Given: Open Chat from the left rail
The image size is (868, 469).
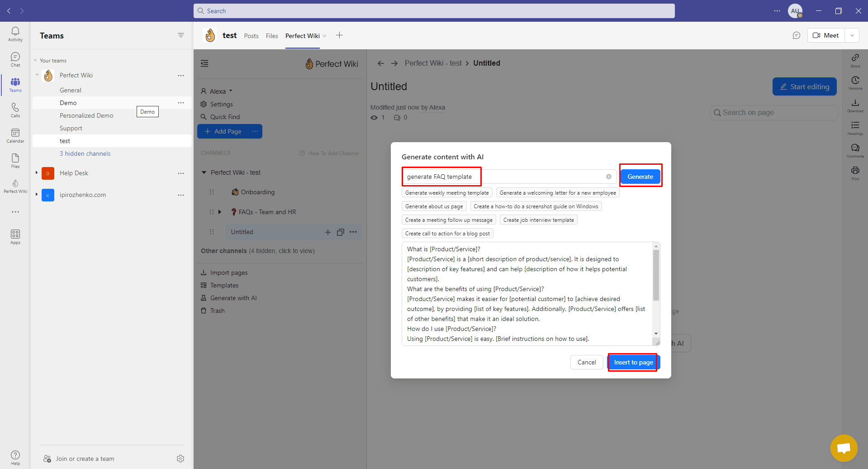Looking at the screenshot, I should click(x=15, y=60).
